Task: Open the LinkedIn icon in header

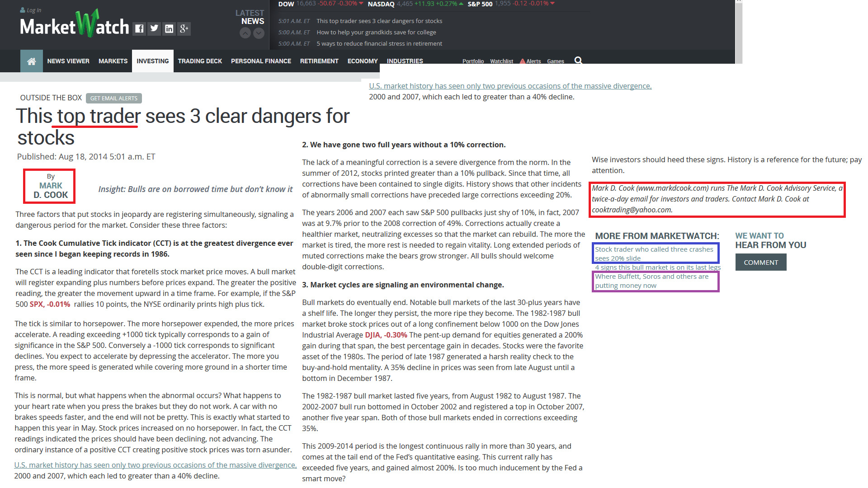Action: pyautogui.click(x=169, y=29)
